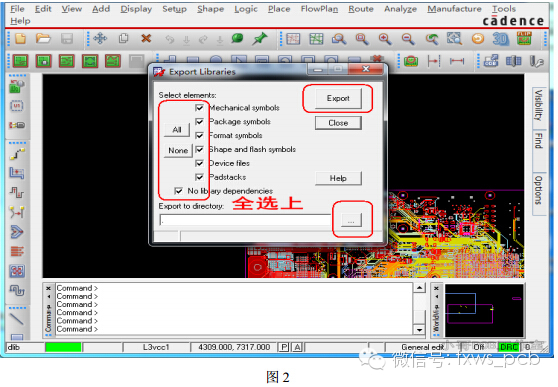The width and height of the screenshot is (558, 387).
Task: Click the Zoom In magnifier icon
Action: coord(385,38)
